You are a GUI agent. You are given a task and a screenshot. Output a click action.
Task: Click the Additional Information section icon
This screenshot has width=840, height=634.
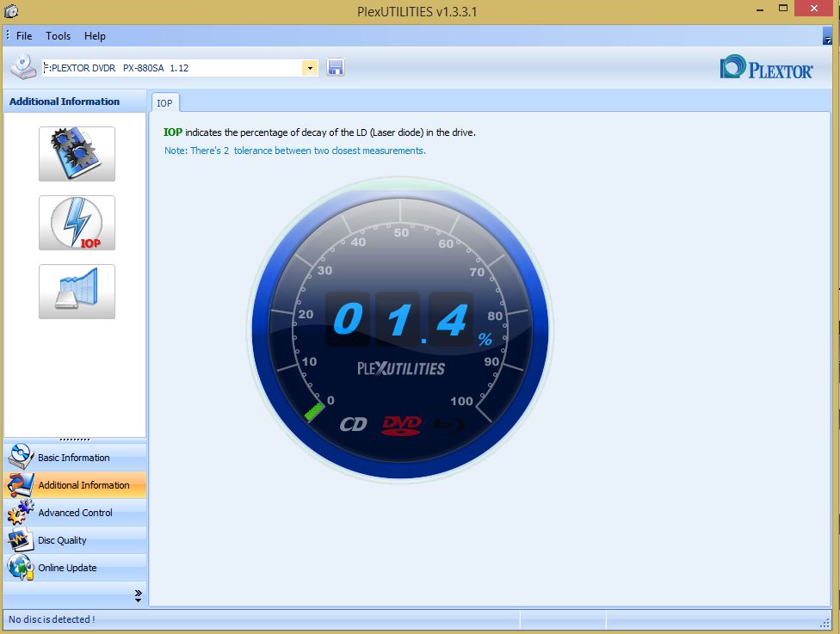click(x=21, y=484)
